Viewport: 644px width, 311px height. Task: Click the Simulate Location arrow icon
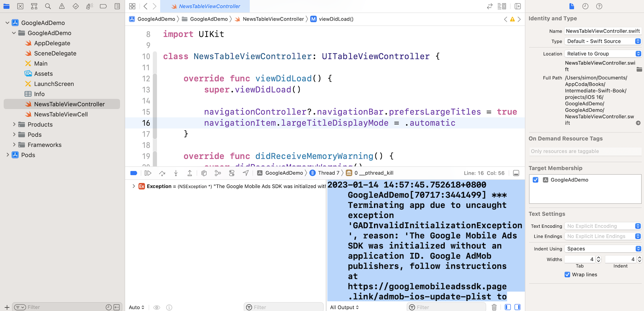246,173
